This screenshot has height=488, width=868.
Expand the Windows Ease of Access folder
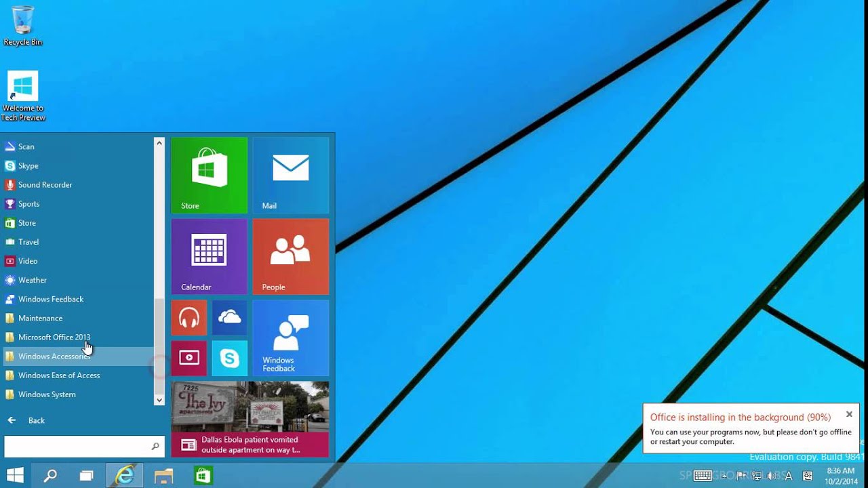pyautogui.click(x=77, y=375)
